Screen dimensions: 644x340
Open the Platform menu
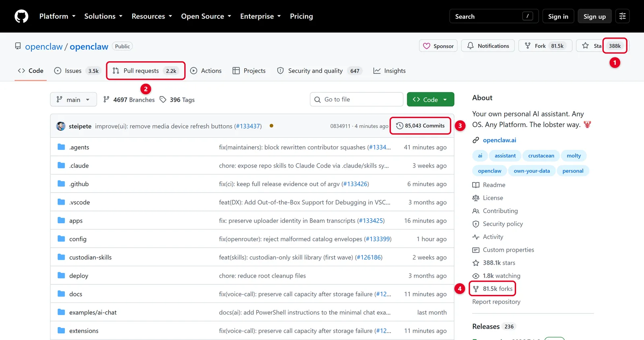point(57,16)
